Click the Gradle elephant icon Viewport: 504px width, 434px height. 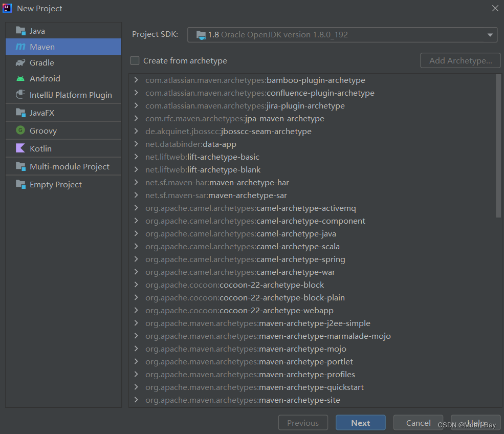click(x=20, y=62)
